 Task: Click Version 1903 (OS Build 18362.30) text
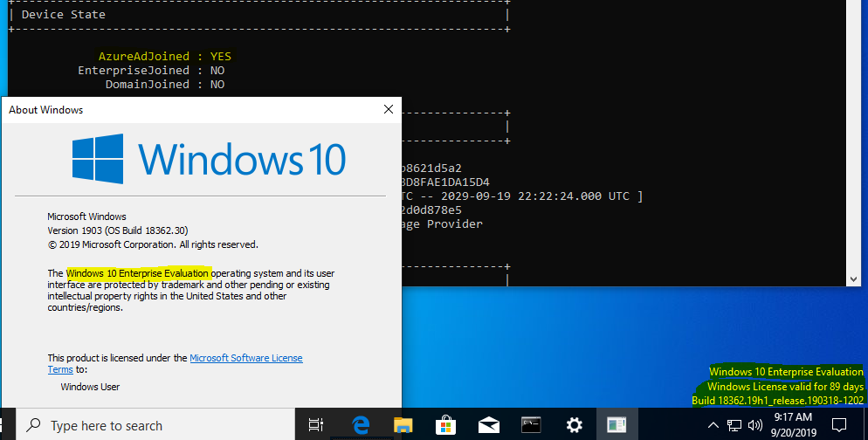click(118, 230)
